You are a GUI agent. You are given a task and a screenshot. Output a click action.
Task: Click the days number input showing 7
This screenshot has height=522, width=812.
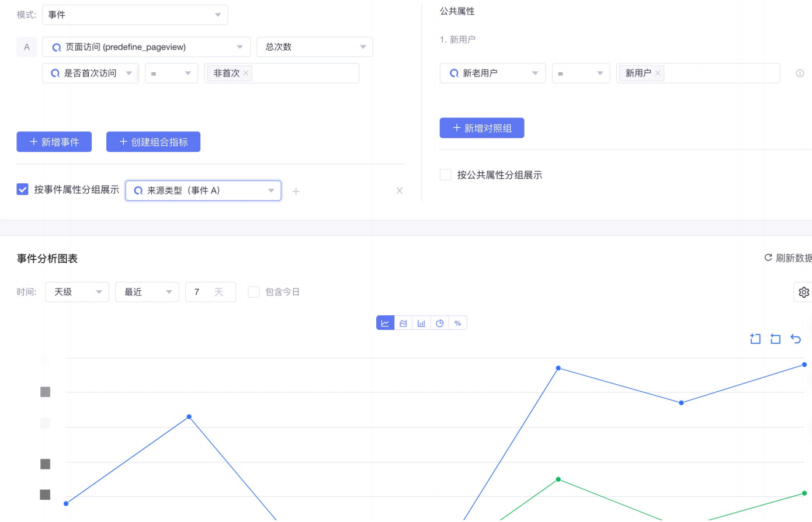[210, 292]
